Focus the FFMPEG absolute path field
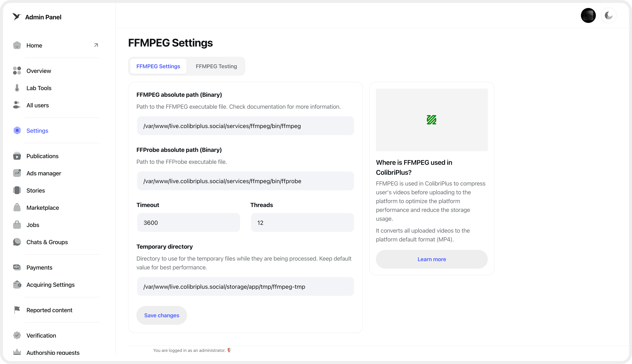Image resolution: width=632 pixels, height=364 pixels. [245, 126]
